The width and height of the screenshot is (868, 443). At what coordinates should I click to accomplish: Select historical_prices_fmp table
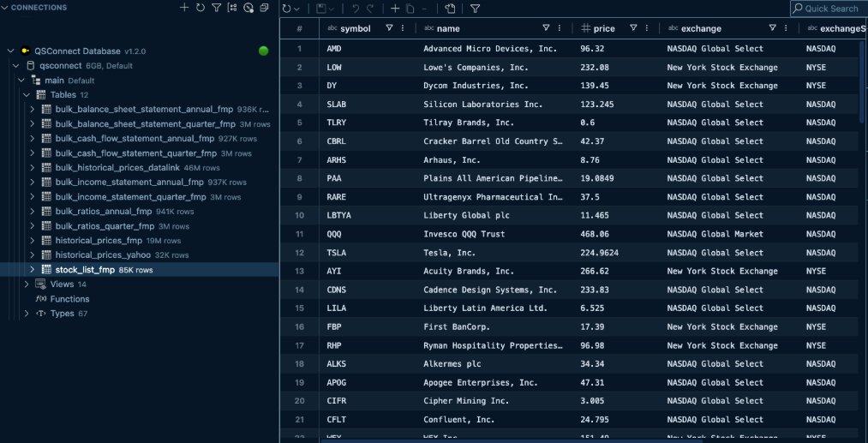(99, 240)
